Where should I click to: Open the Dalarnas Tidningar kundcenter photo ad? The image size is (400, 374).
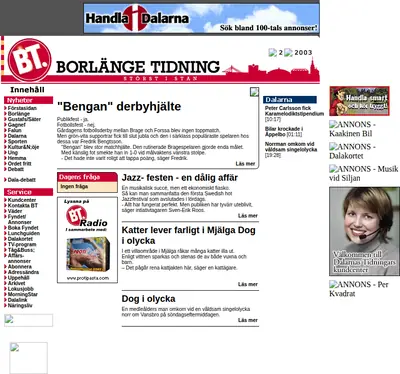pos(364,231)
